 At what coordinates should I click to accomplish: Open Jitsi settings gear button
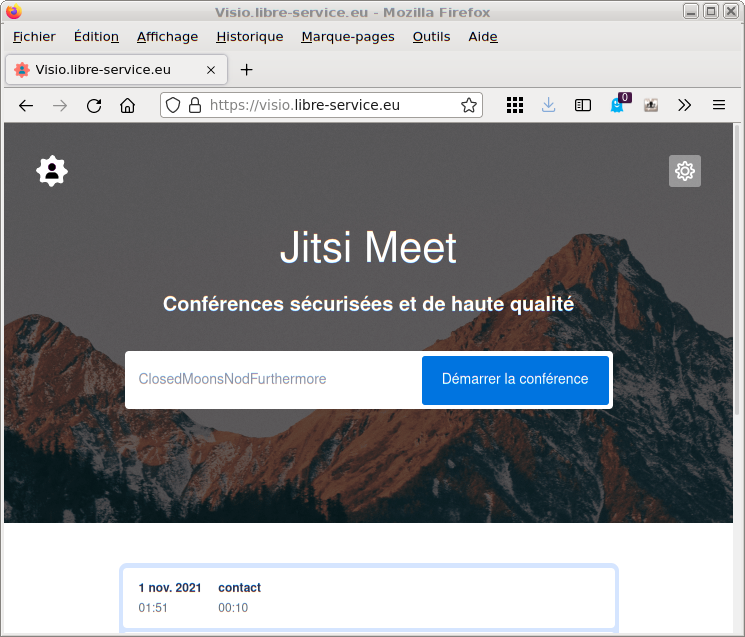pos(685,171)
